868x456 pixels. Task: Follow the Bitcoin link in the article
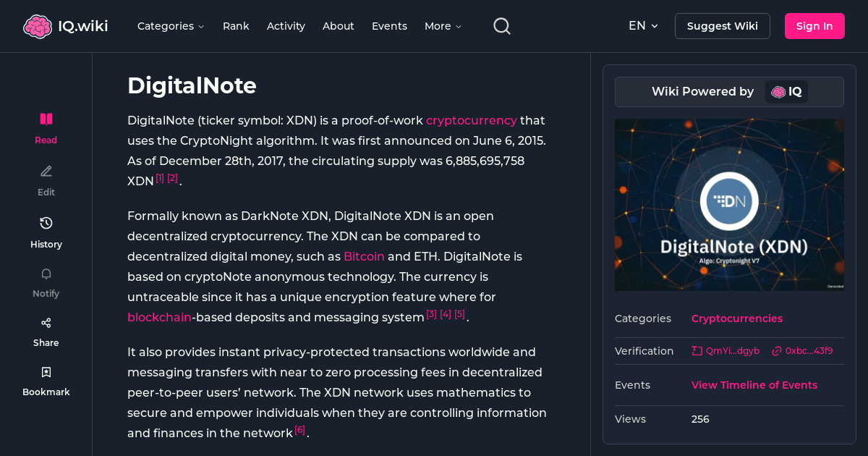tap(364, 256)
